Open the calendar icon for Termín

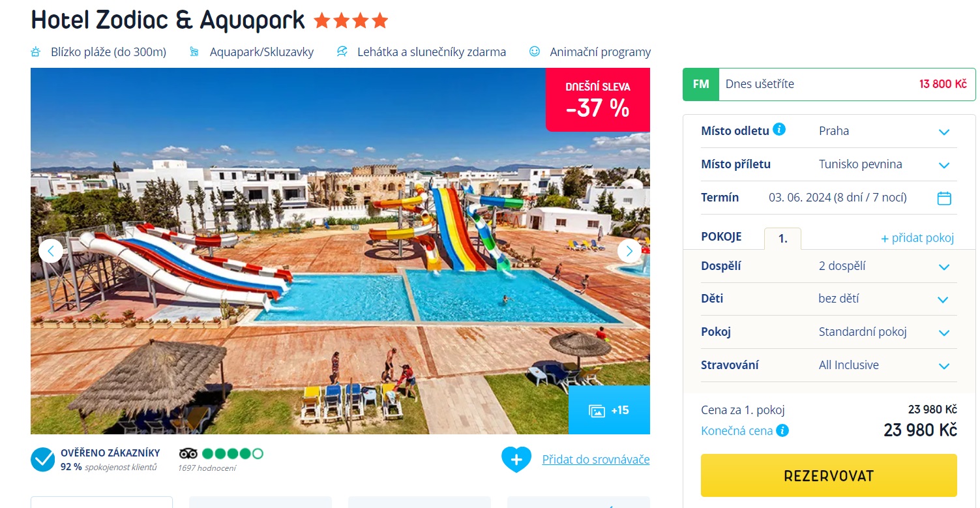[x=944, y=198]
